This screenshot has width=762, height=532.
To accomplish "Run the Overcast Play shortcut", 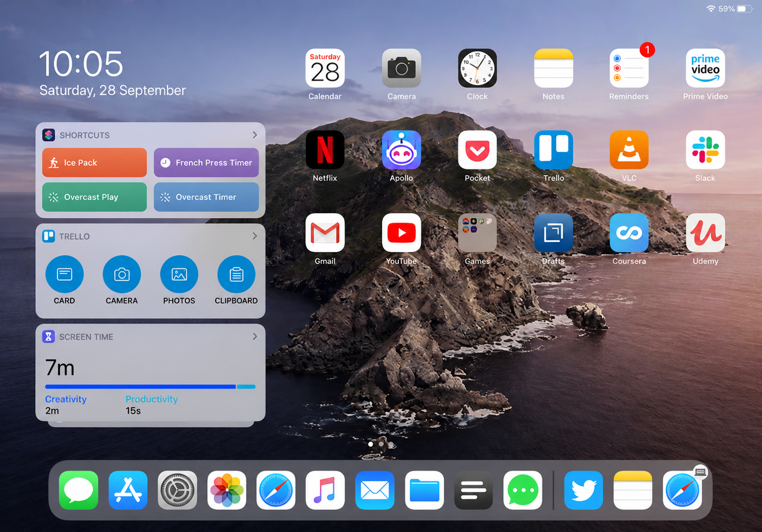I will (x=94, y=197).
